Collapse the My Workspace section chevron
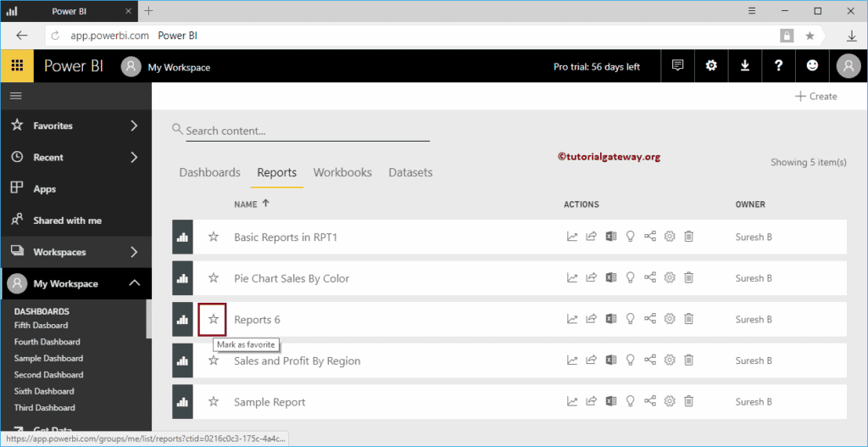Image resolution: width=868 pixels, height=447 pixels. click(134, 283)
